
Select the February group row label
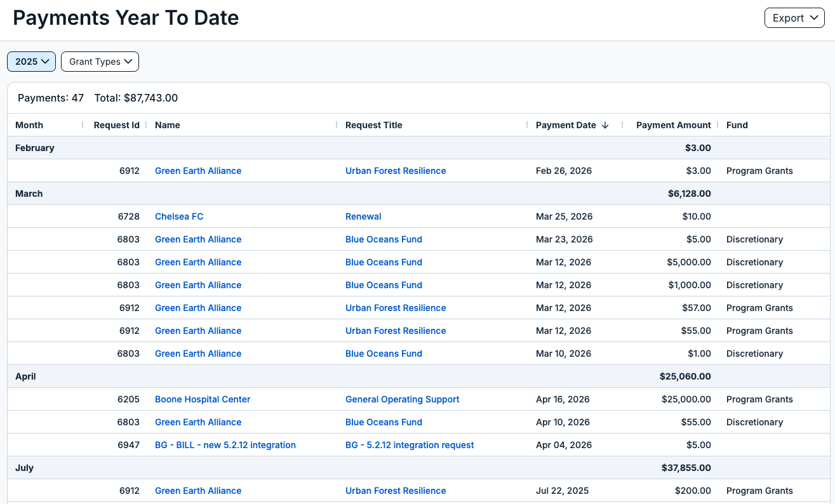click(x=35, y=148)
